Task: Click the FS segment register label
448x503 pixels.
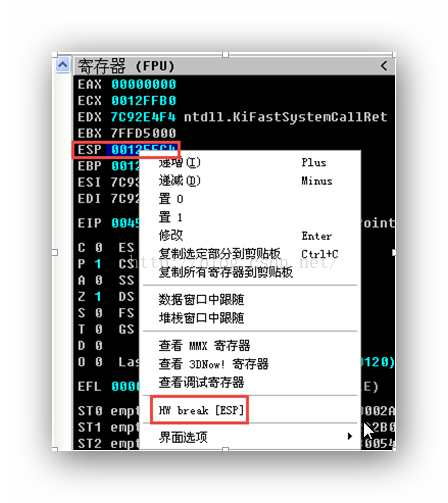Action: [126, 313]
